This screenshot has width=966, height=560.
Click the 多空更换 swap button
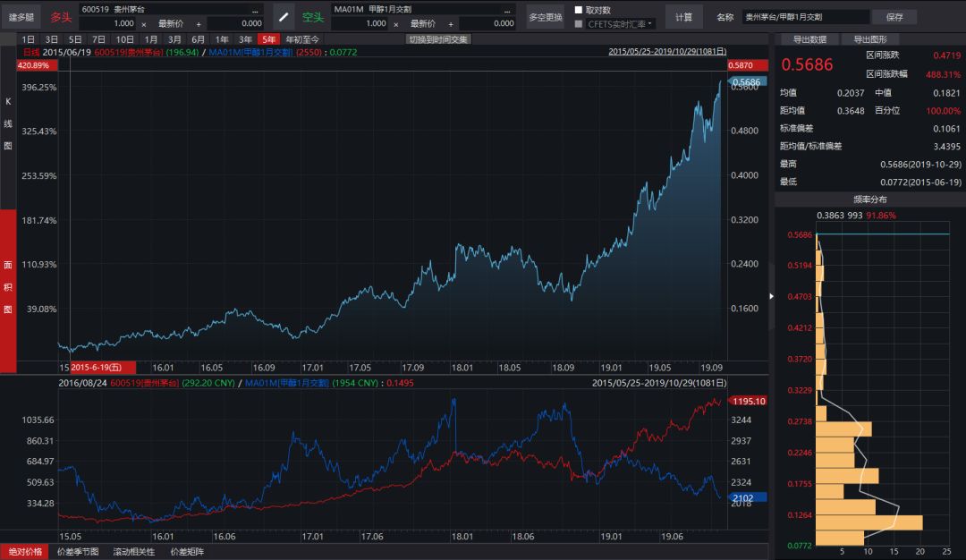coord(546,17)
